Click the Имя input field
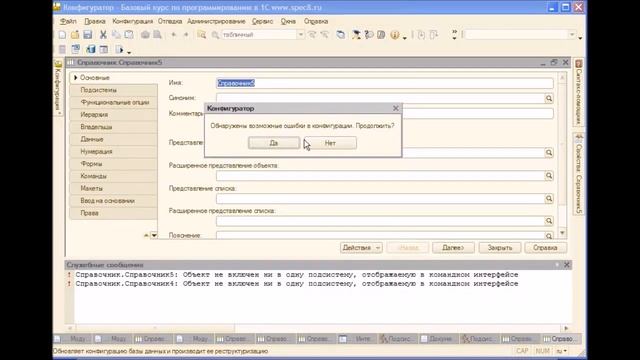This screenshot has width=640, height=360. point(384,83)
